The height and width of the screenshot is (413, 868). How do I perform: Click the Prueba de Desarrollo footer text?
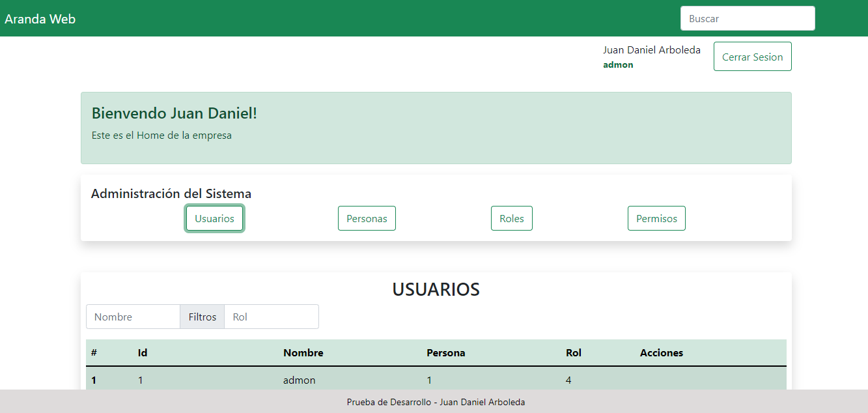(x=436, y=402)
